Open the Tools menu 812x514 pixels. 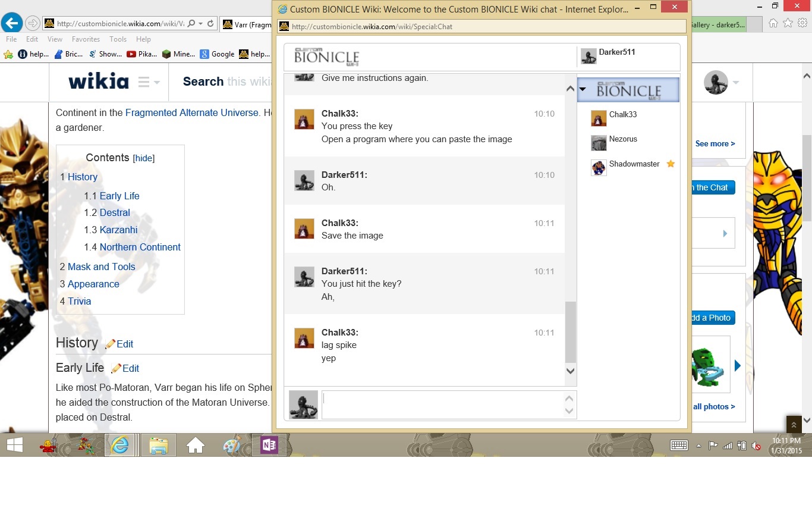[118, 39]
